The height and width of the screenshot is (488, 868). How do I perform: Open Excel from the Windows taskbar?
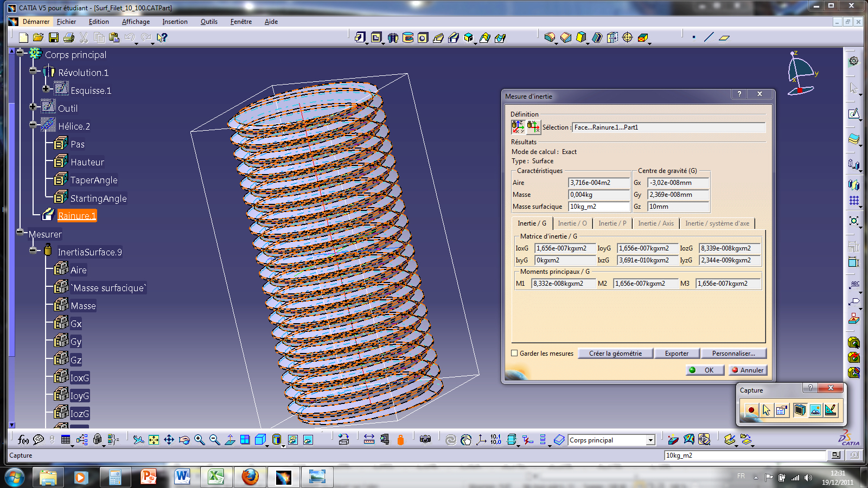coord(216,477)
